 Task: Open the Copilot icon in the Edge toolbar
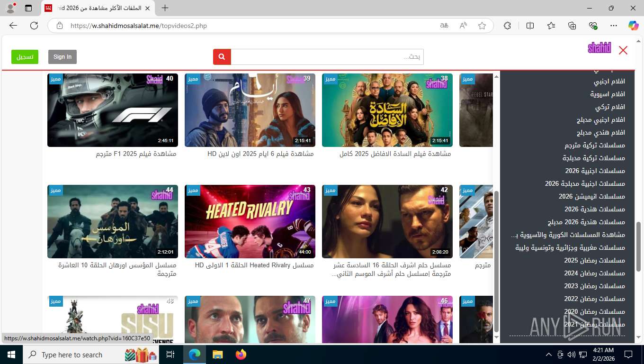click(634, 26)
